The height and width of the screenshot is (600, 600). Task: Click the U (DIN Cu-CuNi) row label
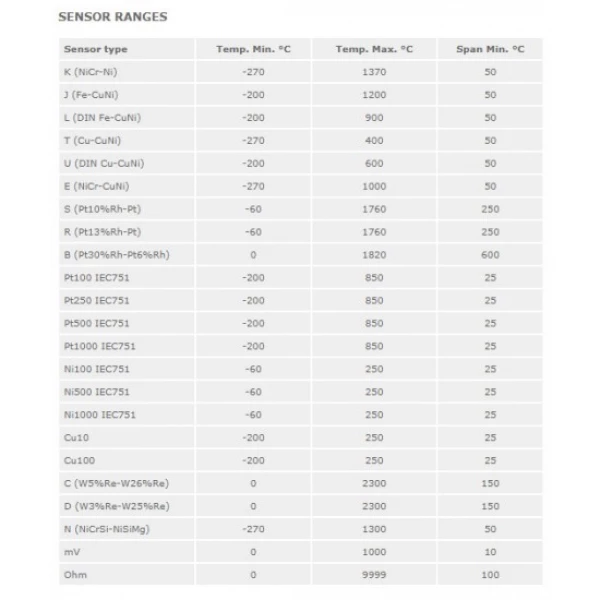tap(104, 164)
